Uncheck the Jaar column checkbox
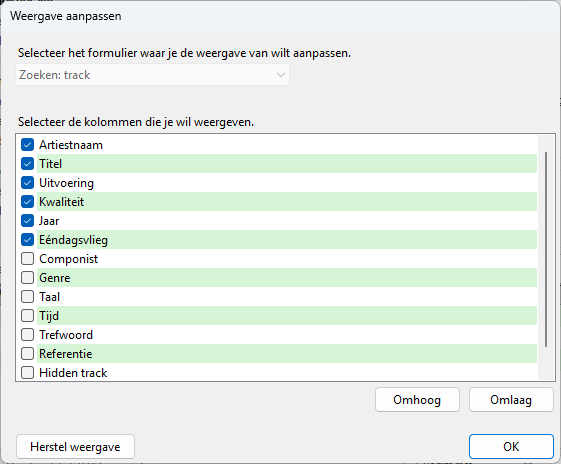Screen dimensions: 561x464 [x=28, y=221]
